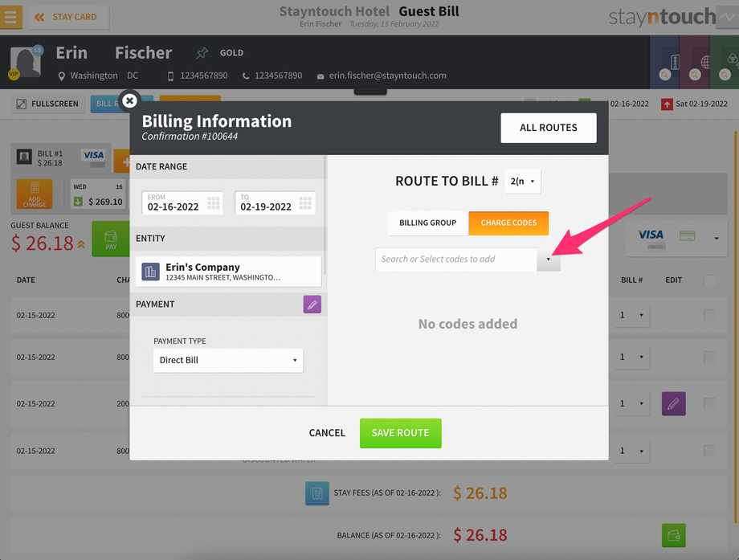
Task: Click the Fullscreen expand icon
Action: click(x=21, y=104)
